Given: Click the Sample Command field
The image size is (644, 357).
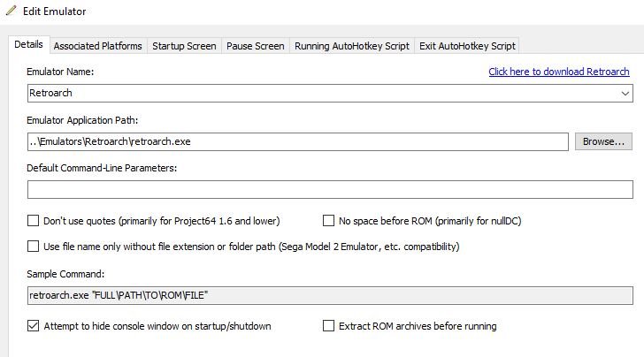Looking at the screenshot, I should 330,295.
